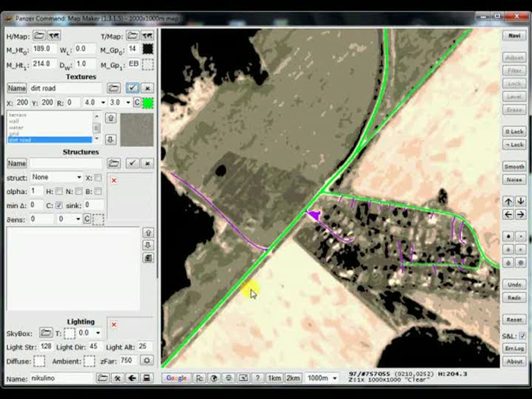Remove texture with Textures X button

click(x=147, y=88)
